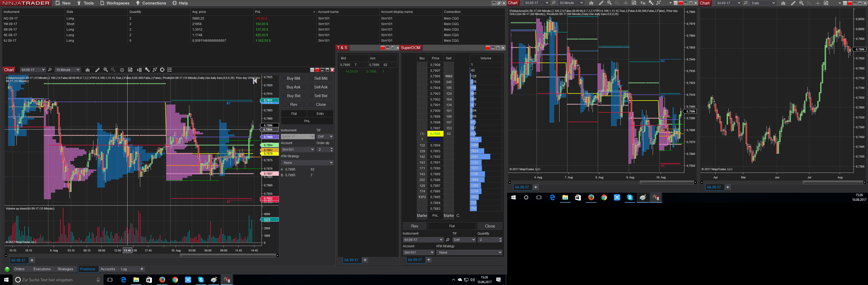Screen dimensions: 868x285
Task: Click the Quantity stepper in SuperDOM
Action: coord(500,240)
